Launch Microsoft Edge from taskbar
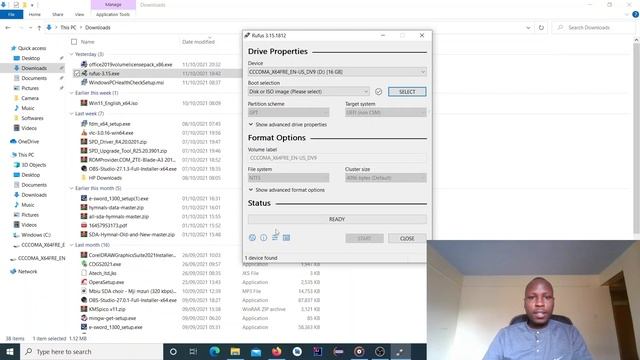Image resolution: width=640 pixels, height=360 pixels. pyautogui.click(x=214, y=351)
